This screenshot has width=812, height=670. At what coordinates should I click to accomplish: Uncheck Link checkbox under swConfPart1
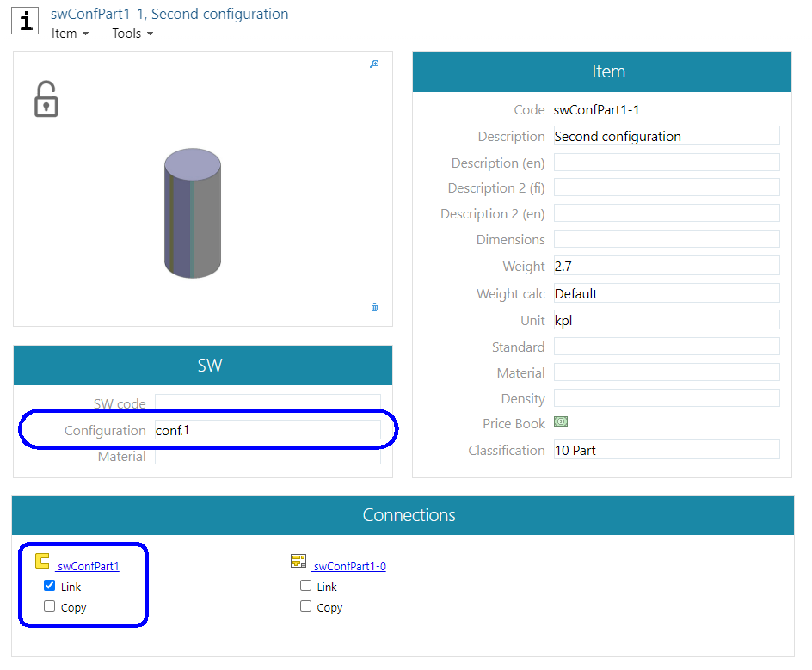pos(49,586)
